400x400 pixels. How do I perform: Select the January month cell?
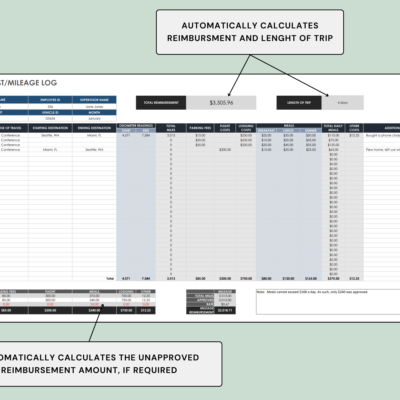tap(94, 118)
